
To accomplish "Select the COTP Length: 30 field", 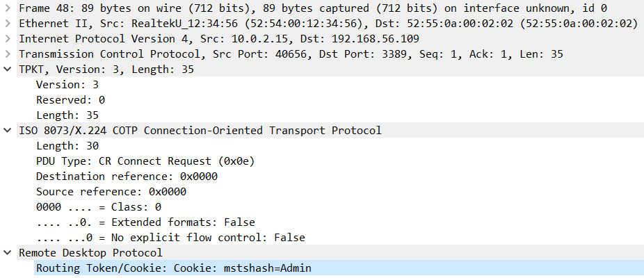I will pyautogui.click(x=67, y=146).
